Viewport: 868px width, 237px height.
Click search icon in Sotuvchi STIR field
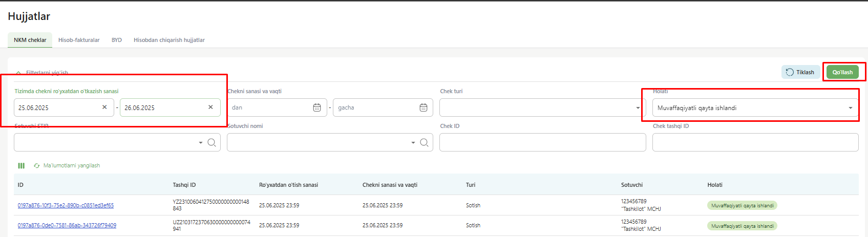point(211,143)
